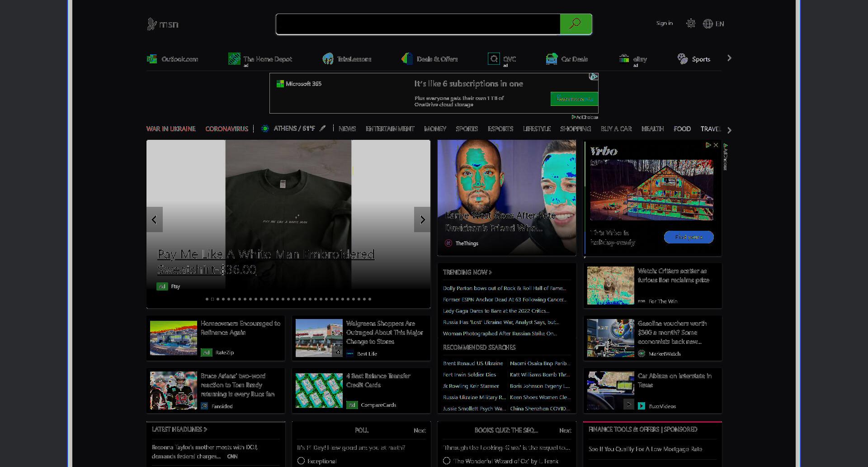The image size is (868, 467).
Task: Select the first carousel pagination dot
Action: pyautogui.click(x=207, y=299)
